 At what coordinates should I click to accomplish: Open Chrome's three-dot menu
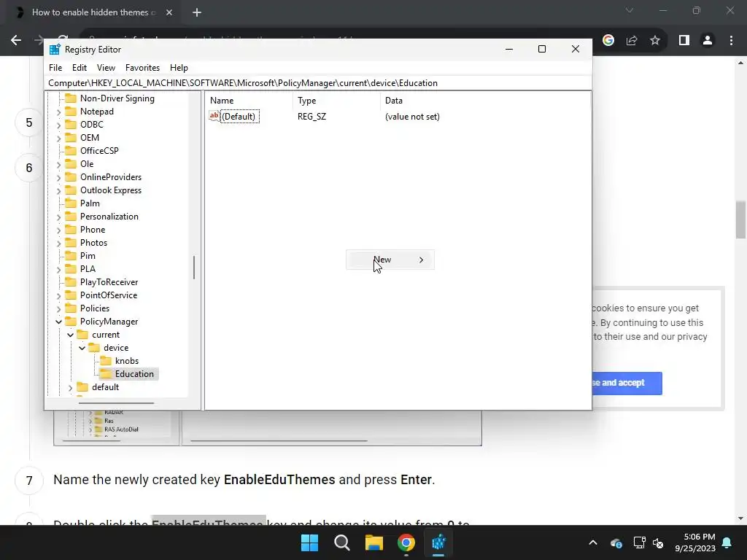click(731, 41)
